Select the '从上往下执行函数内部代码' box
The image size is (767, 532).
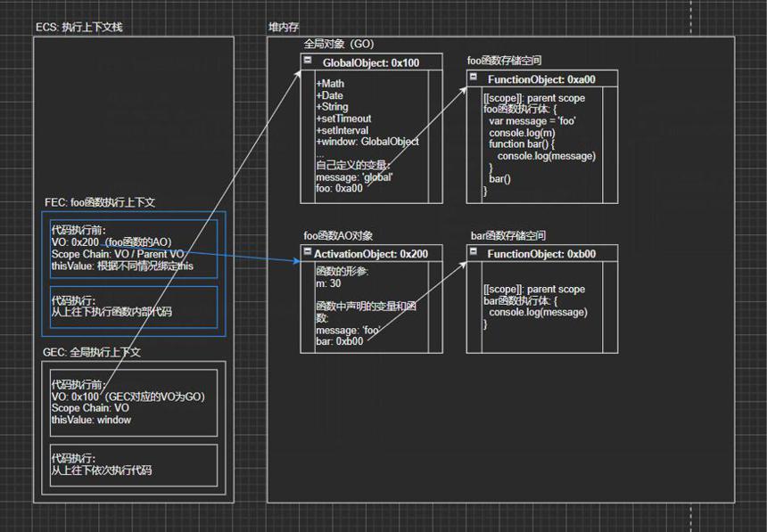tap(134, 307)
